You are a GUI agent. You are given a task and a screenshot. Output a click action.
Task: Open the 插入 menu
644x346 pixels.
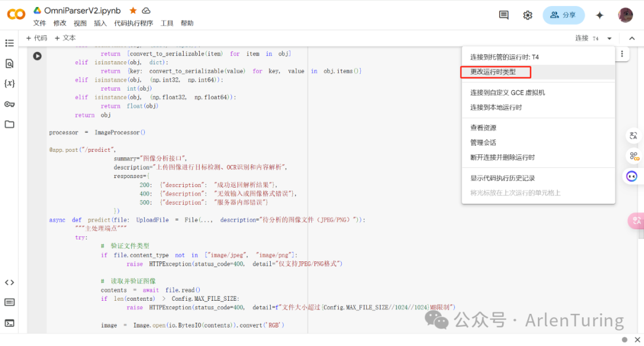[100, 23]
